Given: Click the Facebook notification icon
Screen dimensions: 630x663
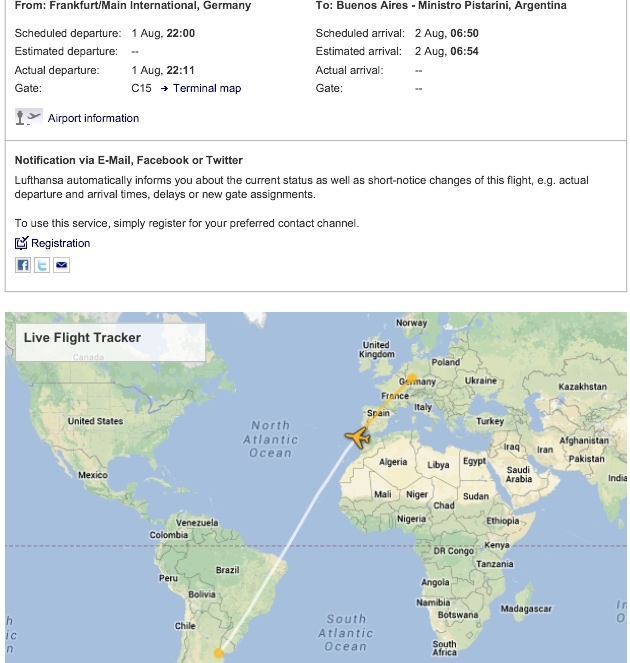Looking at the screenshot, I should click(x=22, y=265).
